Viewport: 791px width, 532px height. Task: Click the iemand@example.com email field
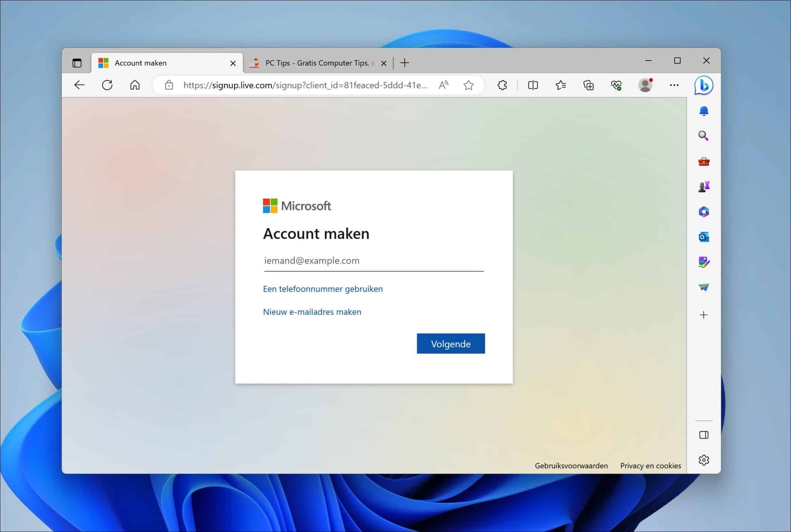(373, 261)
